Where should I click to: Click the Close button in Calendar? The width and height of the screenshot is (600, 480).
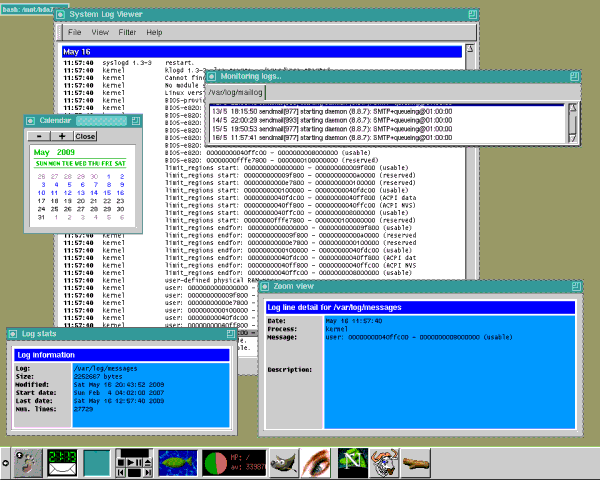(85, 135)
